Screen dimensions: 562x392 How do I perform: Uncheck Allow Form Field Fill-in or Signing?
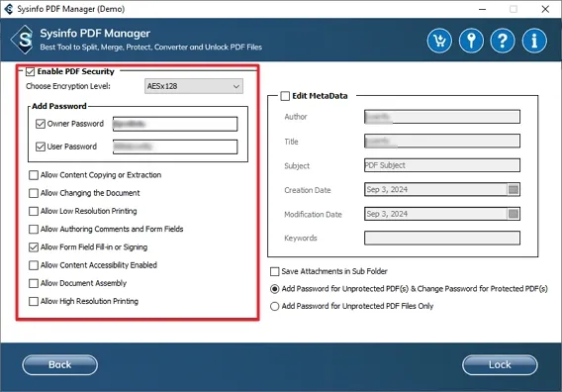coord(34,247)
